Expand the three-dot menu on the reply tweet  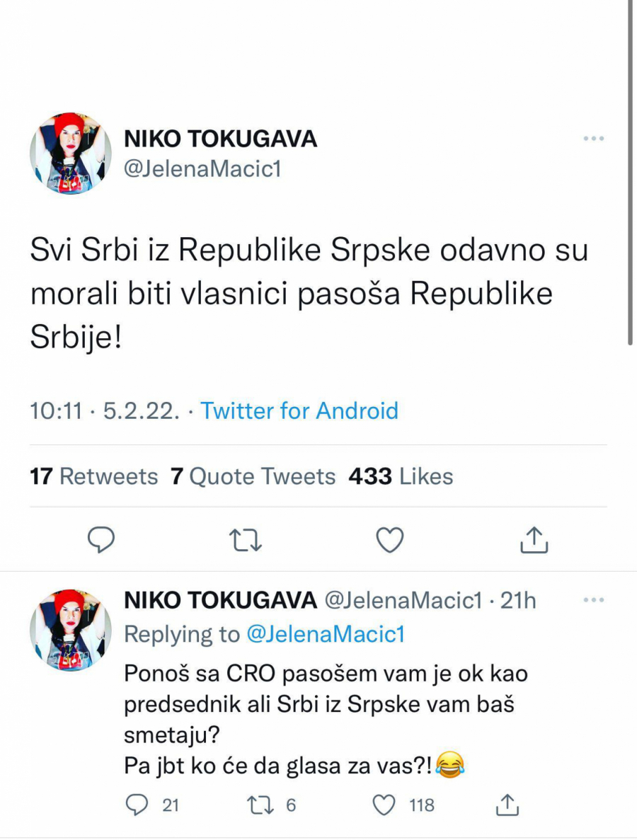tap(593, 599)
